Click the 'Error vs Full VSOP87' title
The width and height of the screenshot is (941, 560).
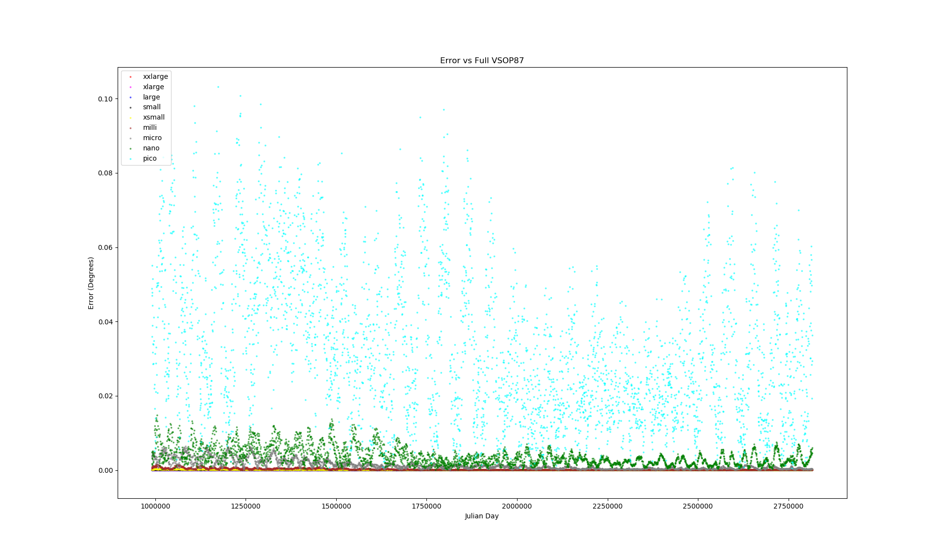[482, 61]
